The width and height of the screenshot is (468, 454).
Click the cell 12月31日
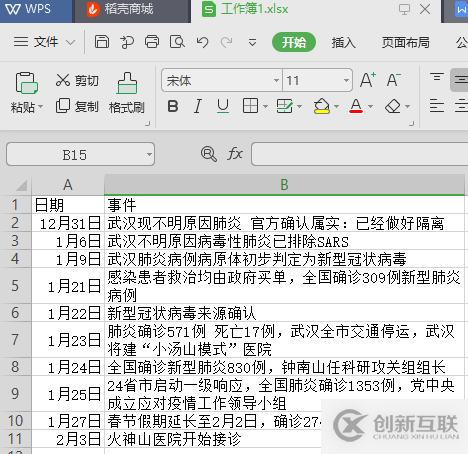(x=68, y=223)
